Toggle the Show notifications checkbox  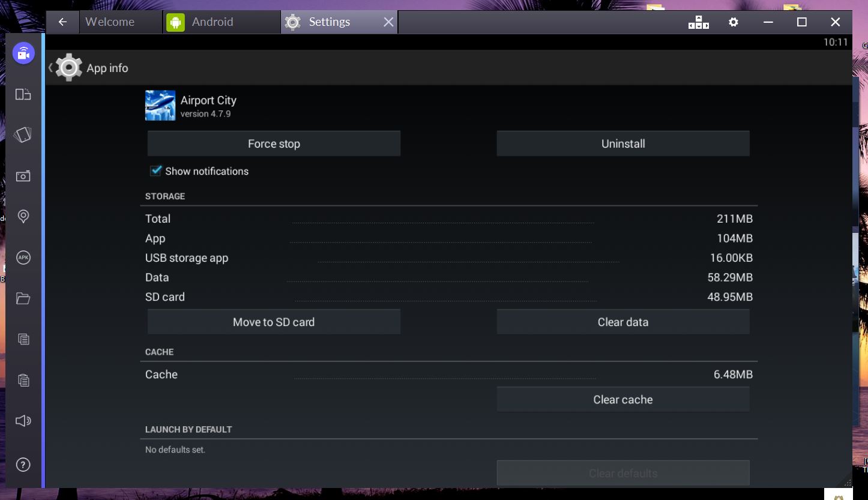tap(156, 171)
